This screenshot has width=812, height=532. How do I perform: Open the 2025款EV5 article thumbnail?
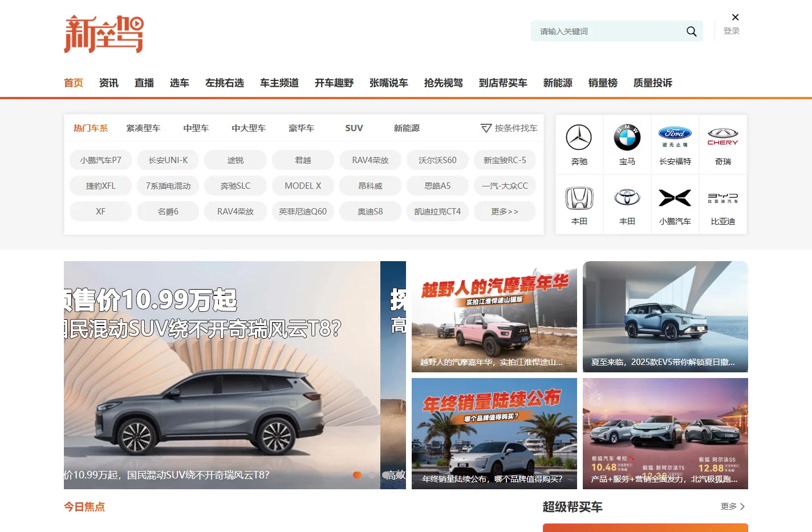(x=665, y=317)
